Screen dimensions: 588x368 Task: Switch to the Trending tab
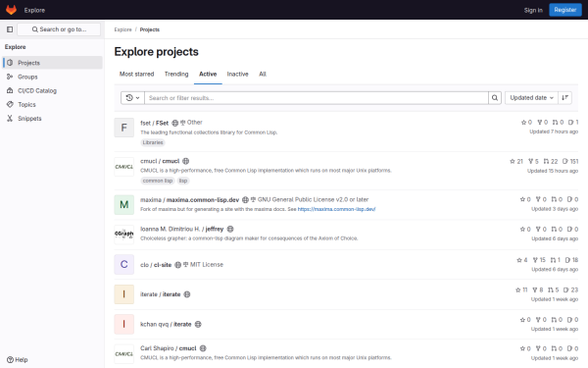176,74
